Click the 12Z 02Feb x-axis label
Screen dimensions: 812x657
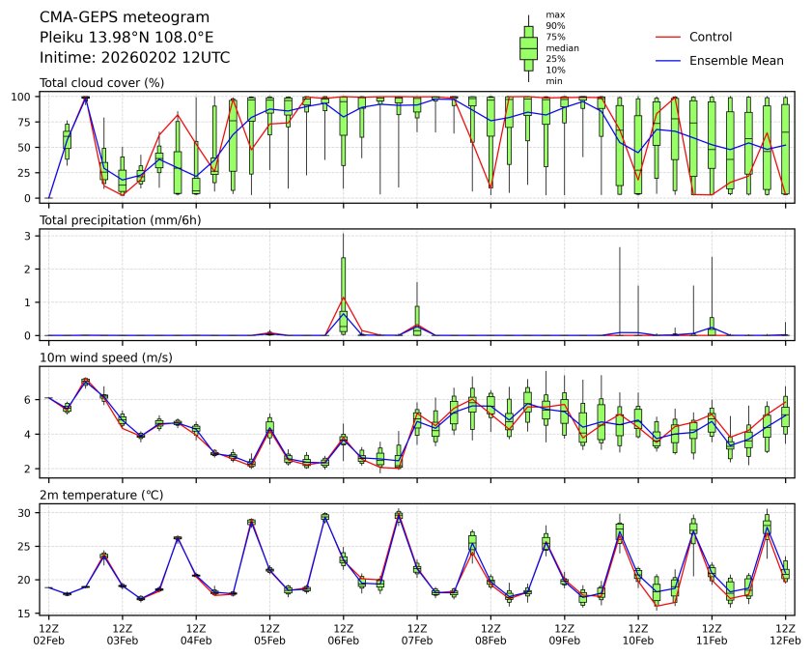tap(48, 634)
